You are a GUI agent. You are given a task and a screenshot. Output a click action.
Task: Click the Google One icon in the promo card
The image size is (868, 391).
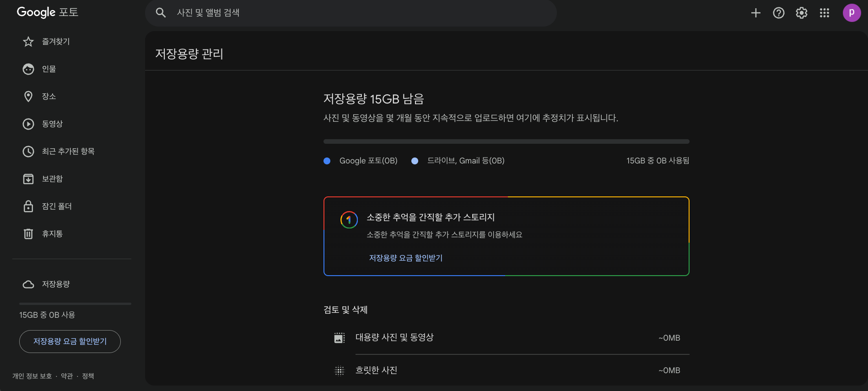tap(349, 220)
